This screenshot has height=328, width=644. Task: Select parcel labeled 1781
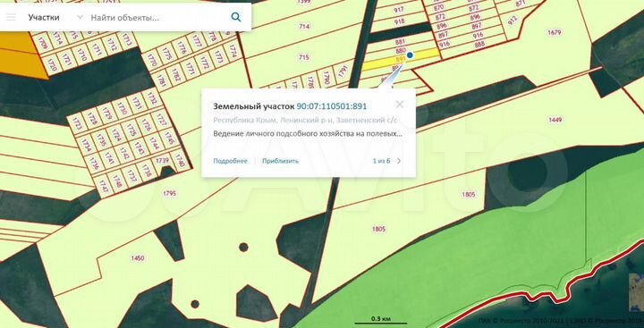tap(161, 81)
